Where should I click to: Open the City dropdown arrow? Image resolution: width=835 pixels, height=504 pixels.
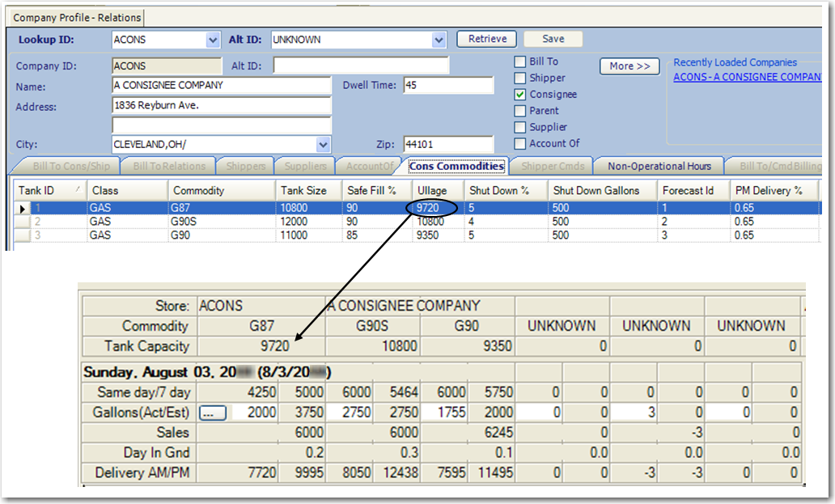[324, 145]
